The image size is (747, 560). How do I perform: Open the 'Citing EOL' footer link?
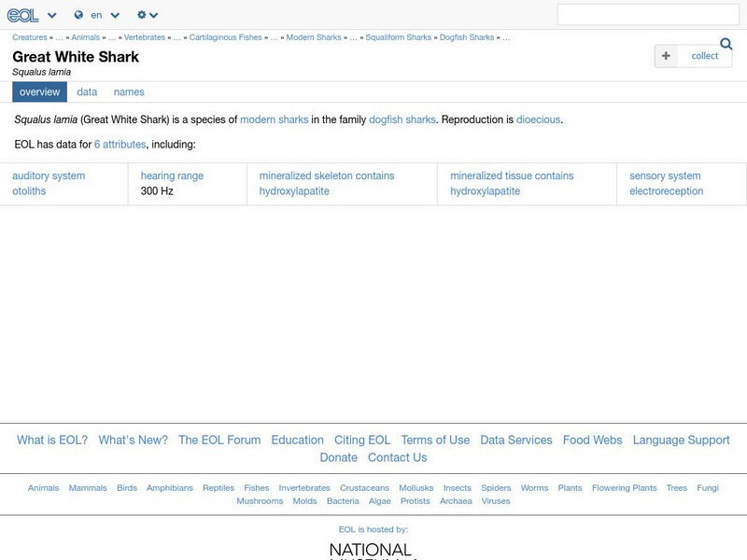click(x=362, y=440)
